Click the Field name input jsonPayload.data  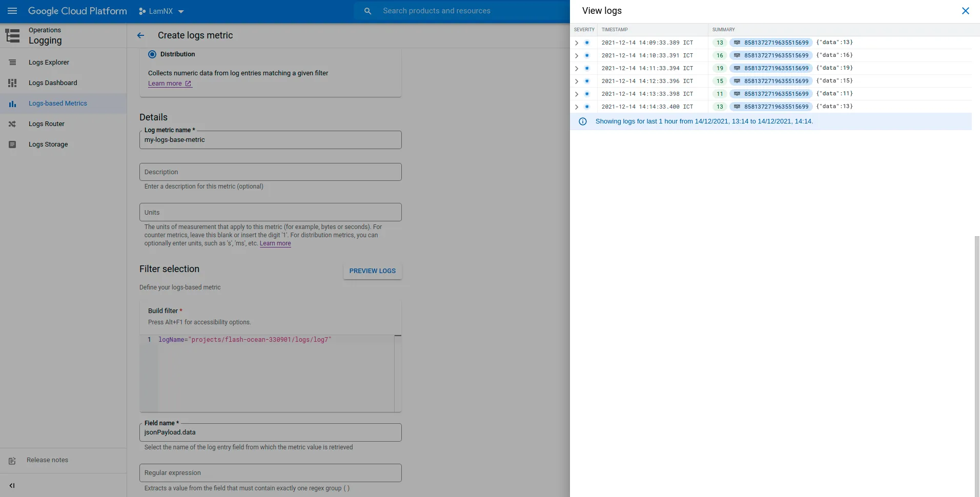(x=271, y=432)
